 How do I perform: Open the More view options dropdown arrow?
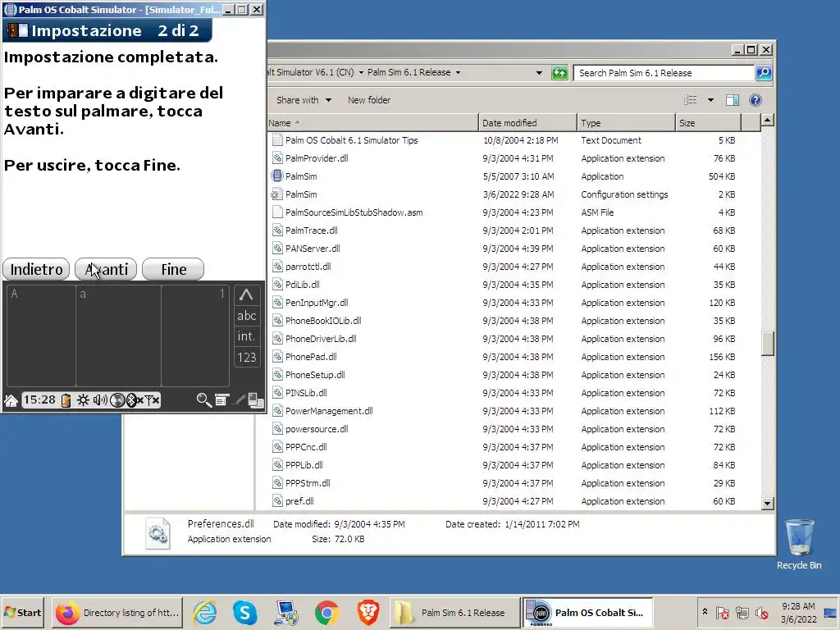point(710,100)
